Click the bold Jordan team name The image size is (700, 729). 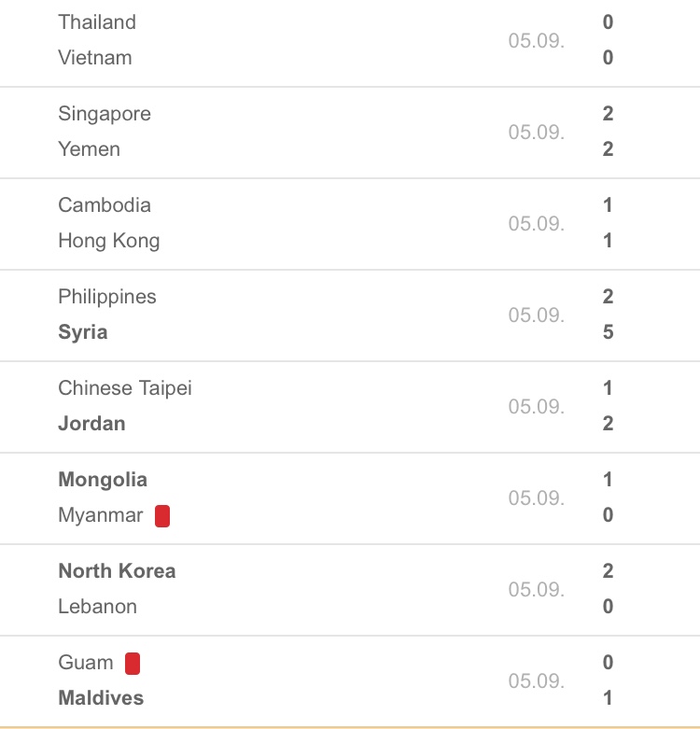pos(91,424)
